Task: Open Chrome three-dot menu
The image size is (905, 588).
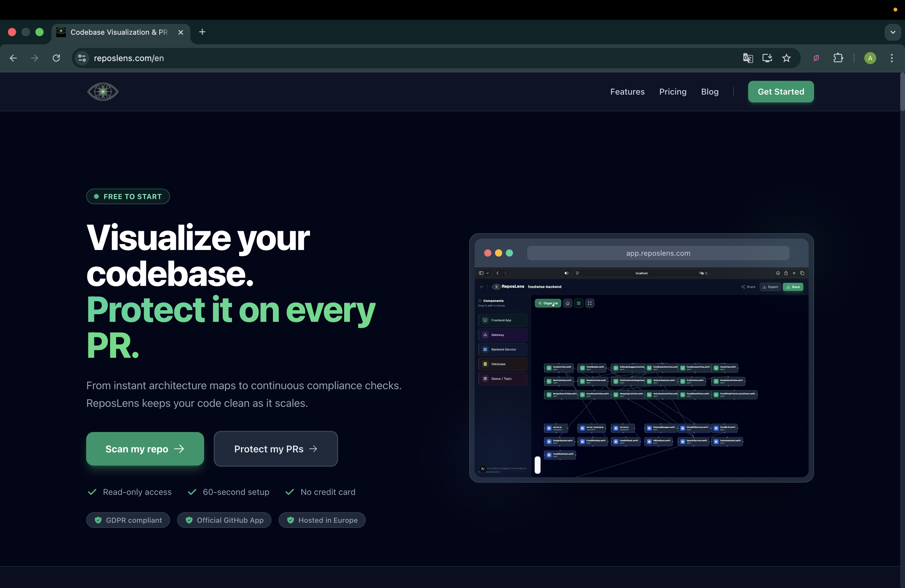Action: click(892, 58)
